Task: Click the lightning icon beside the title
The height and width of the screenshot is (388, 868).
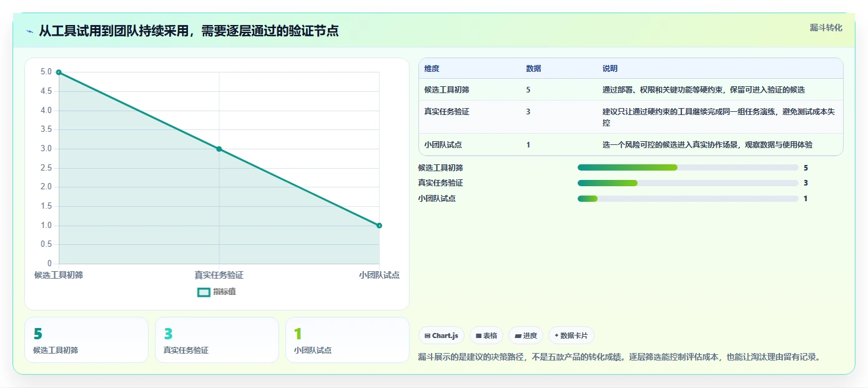Action: tap(29, 31)
